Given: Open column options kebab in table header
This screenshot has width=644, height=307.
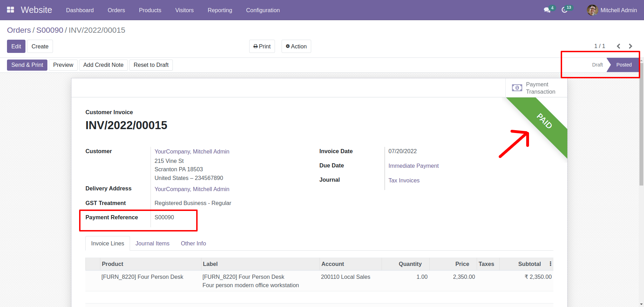Looking at the screenshot, I should (x=550, y=264).
